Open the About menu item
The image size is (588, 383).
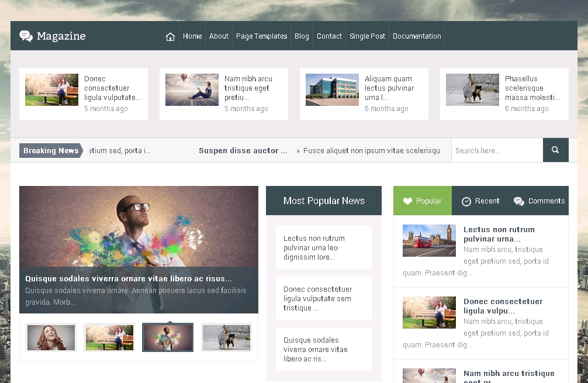click(219, 36)
